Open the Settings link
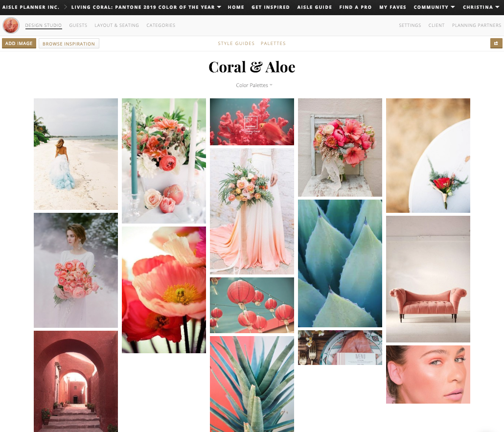The width and height of the screenshot is (504, 432). pos(410,25)
